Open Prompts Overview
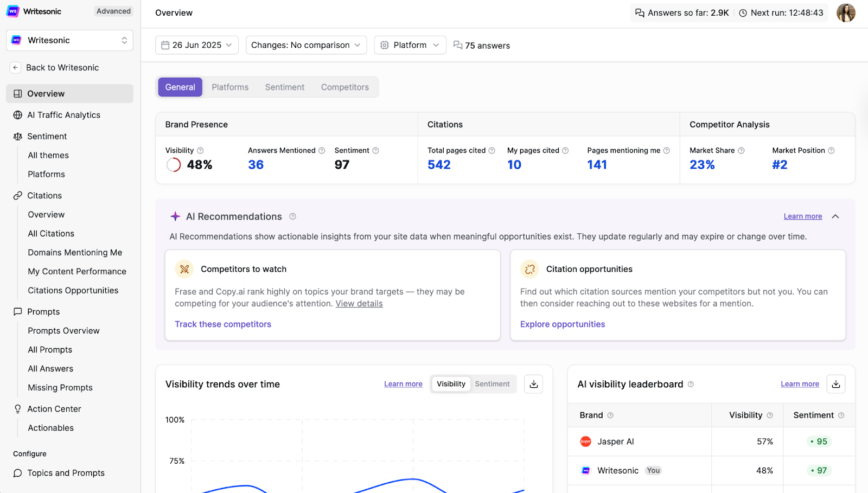The image size is (868, 493). pyautogui.click(x=64, y=331)
